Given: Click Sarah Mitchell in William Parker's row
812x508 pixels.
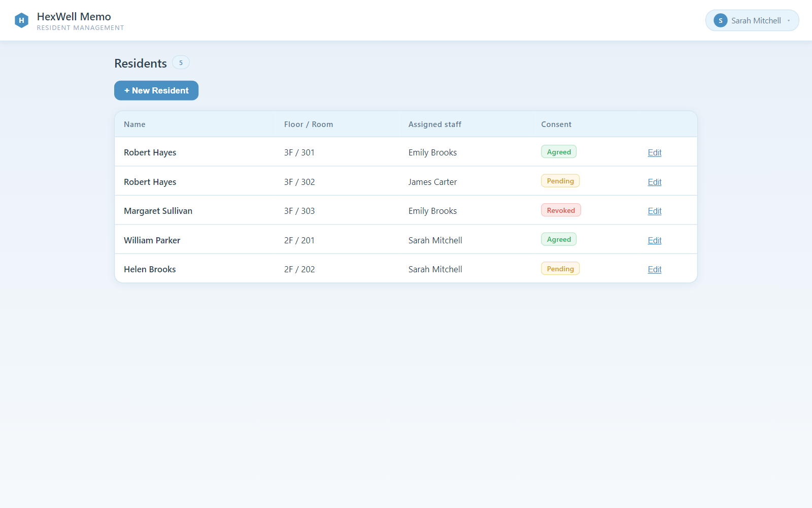Looking at the screenshot, I should [435, 240].
